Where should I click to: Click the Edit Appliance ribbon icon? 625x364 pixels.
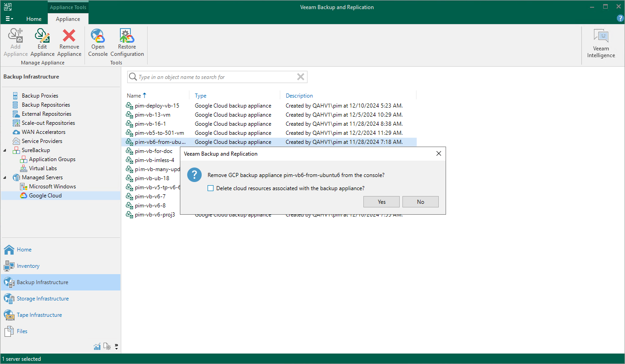point(42,35)
